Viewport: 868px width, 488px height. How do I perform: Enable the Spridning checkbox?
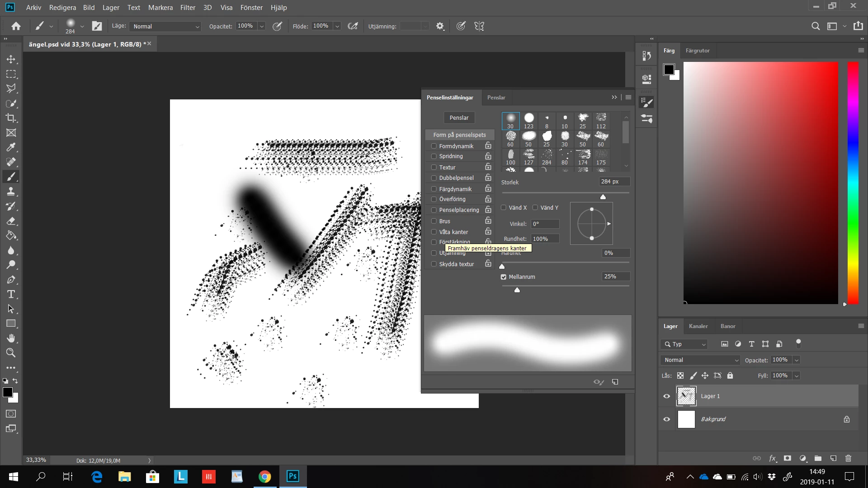(x=434, y=156)
